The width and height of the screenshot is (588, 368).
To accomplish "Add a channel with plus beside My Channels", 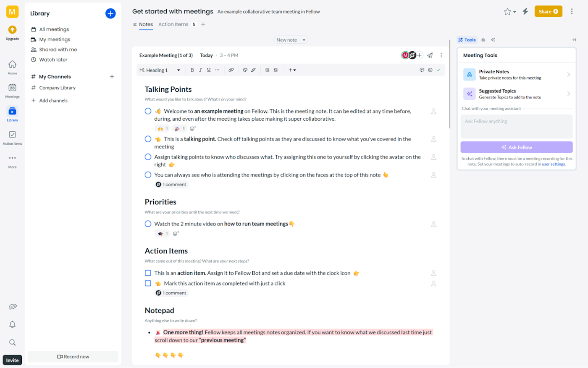I will [112, 77].
